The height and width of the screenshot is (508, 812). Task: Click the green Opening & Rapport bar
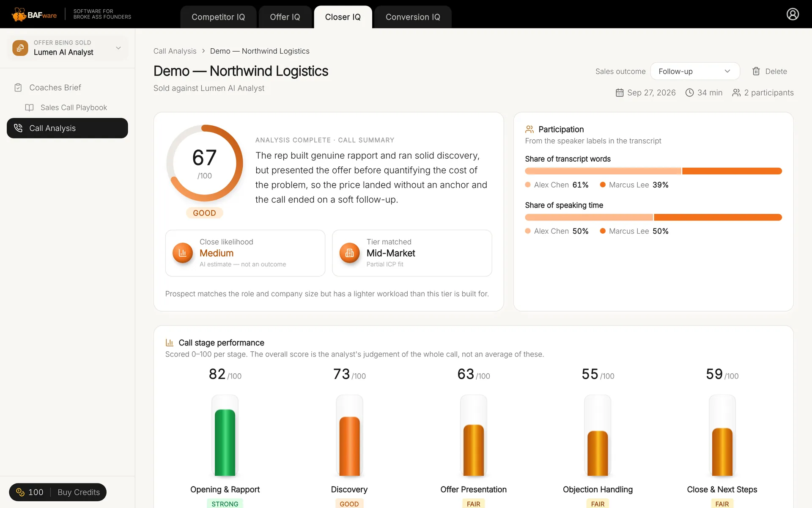click(x=225, y=442)
